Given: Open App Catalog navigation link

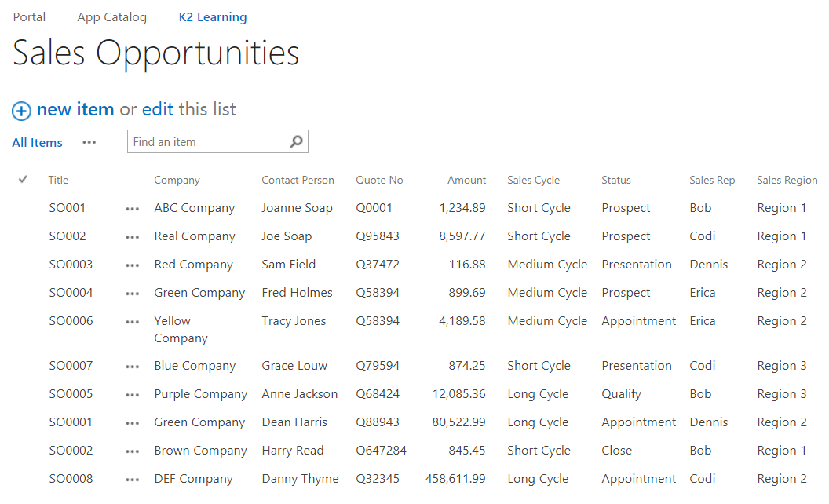Looking at the screenshot, I should pos(111,17).
